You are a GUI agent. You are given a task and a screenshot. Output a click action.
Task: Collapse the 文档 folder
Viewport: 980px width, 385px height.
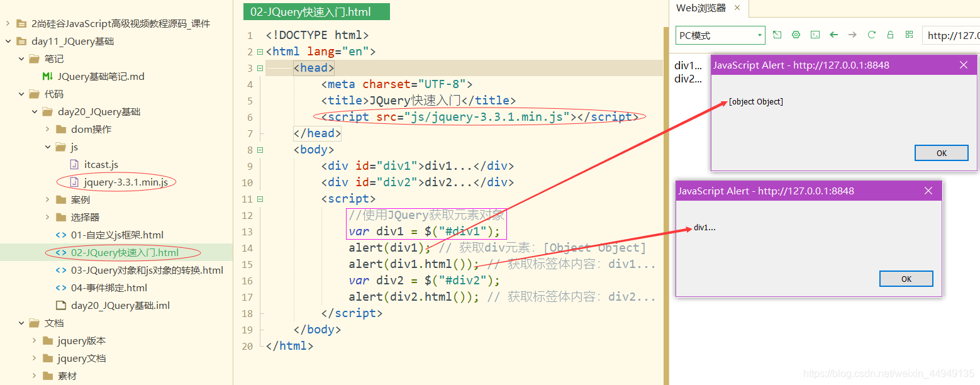coord(21,323)
